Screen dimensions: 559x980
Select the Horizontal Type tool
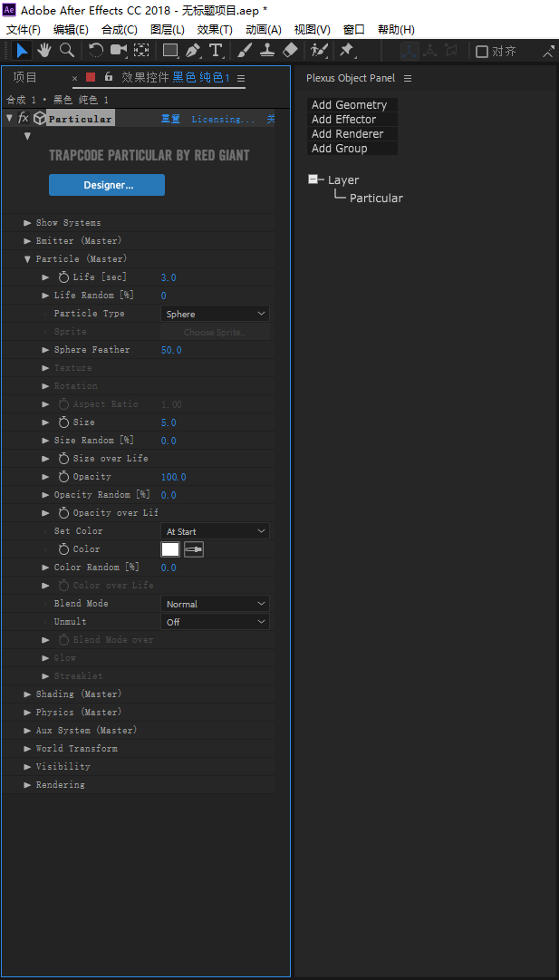point(216,51)
